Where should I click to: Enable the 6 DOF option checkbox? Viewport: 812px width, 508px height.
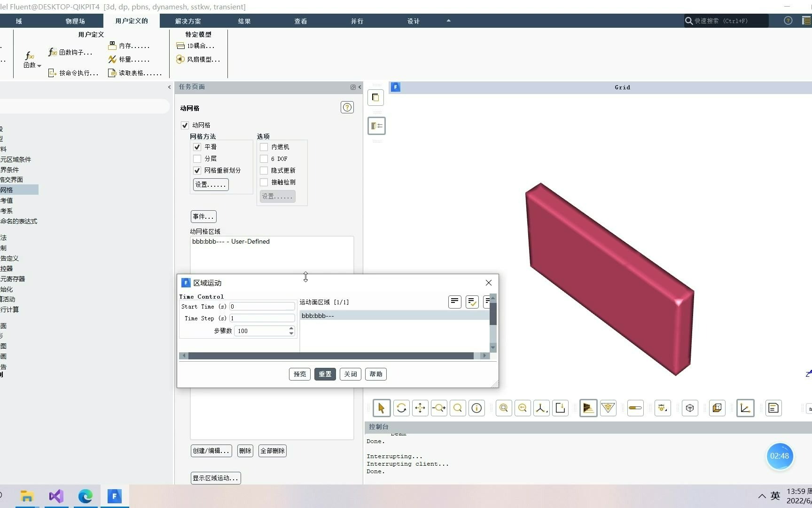264,159
